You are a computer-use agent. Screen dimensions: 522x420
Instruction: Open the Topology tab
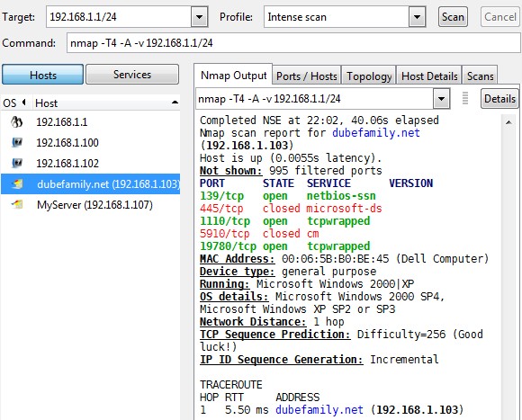click(369, 76)
